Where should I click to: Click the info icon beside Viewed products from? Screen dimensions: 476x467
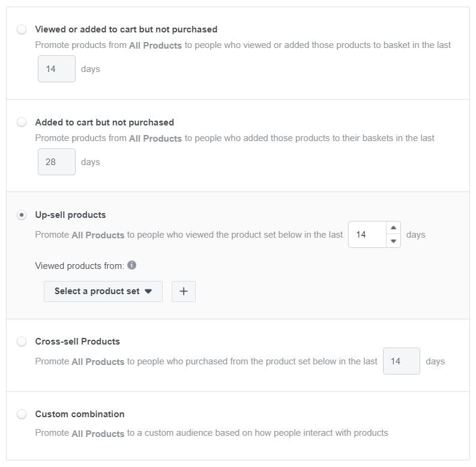[131, 265]
